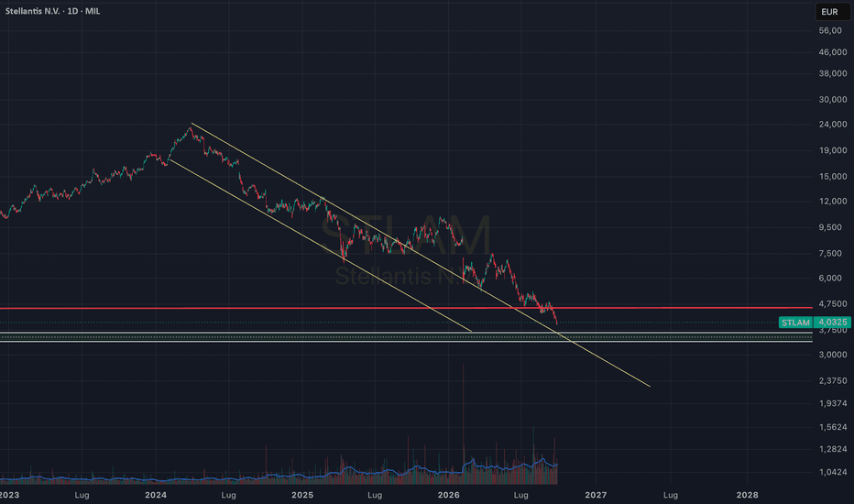The height and width of the screenshot is (504, 854).
Task: Click the 2,3750 price axis label
Action: 833,380
